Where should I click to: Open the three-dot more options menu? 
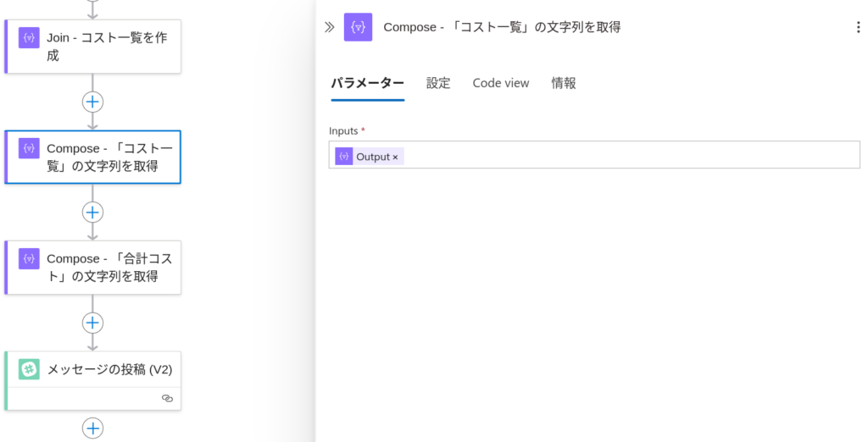click(858, 27)
